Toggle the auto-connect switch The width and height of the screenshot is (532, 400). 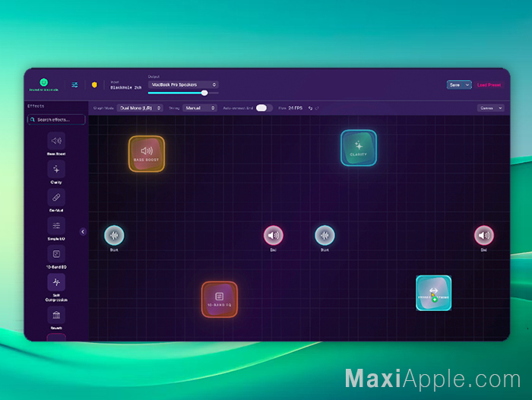[x=264, y=108]
